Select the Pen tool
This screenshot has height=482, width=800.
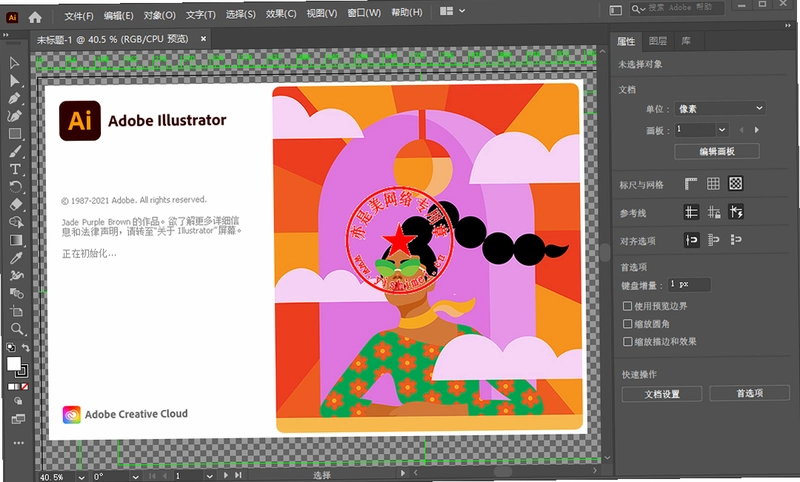click(x=14, y=98)
